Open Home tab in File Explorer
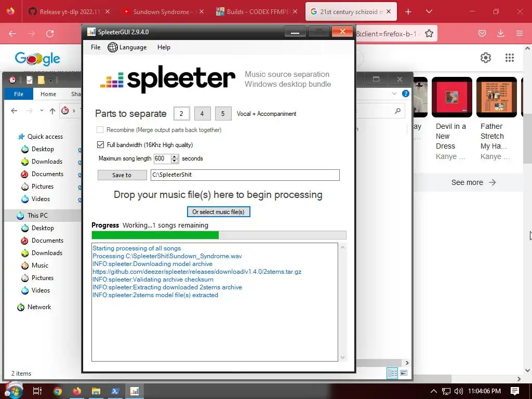 pos(48,94)
